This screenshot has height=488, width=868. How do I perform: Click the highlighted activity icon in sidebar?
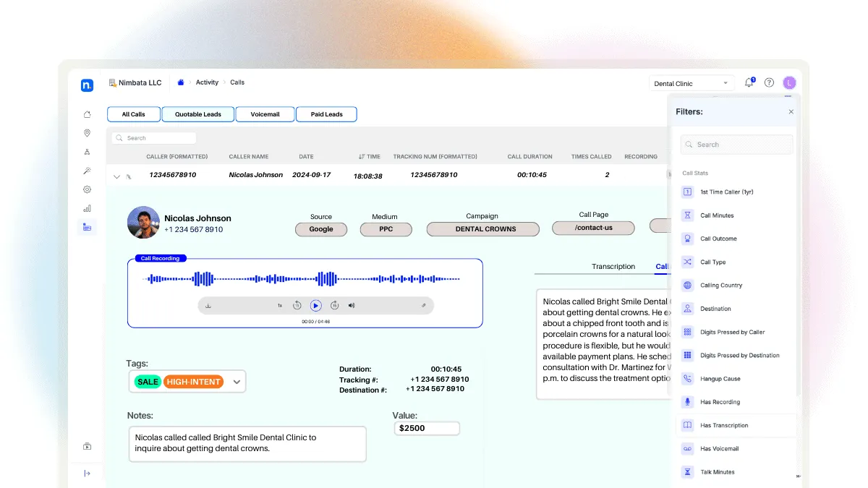87,227
